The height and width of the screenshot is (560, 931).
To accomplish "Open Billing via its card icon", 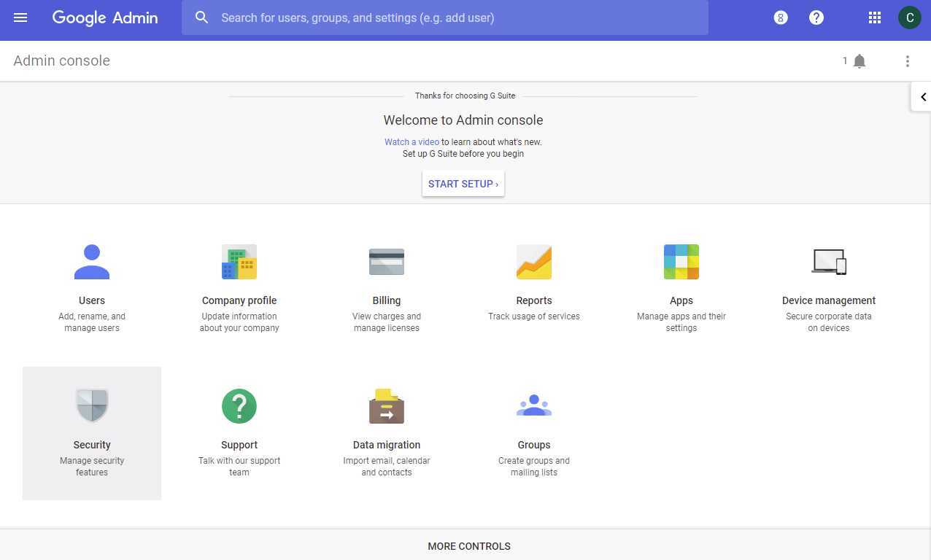I will tap(387, 261).
